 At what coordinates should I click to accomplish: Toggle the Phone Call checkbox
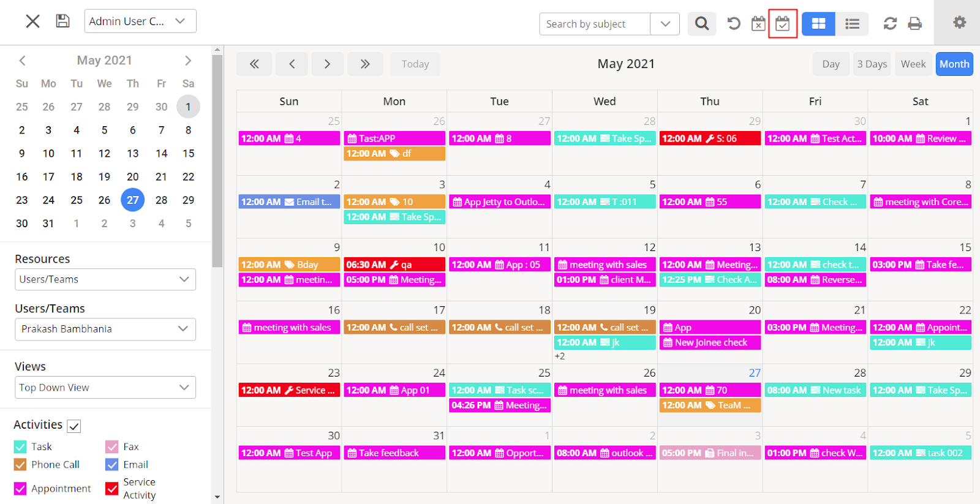coord(20,465)
